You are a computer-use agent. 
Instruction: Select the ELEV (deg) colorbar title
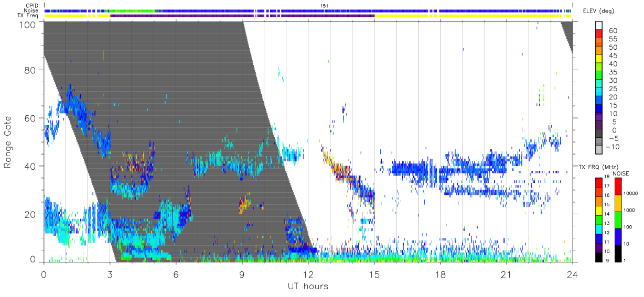[598, 11]
